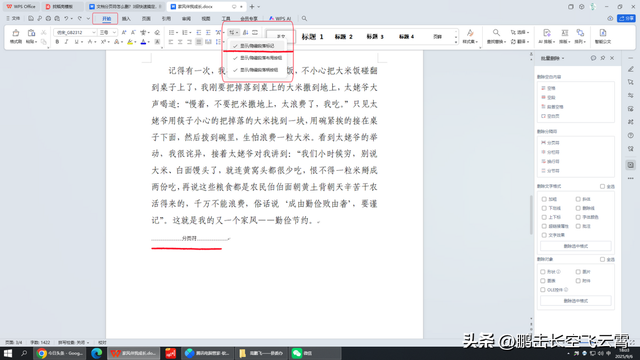The height and width of the screenshot is (360, 640).
Task: Click the three-dots more icon in right sidebar
Action: point(631,178)
